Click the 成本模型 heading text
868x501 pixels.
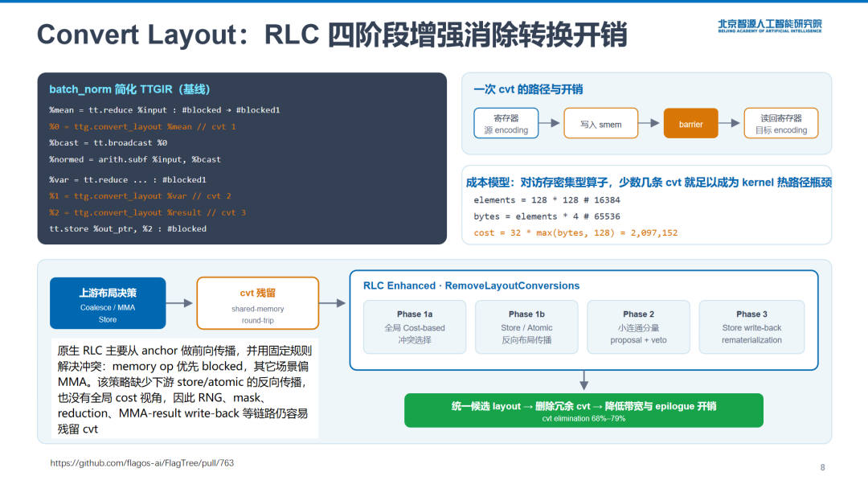pos(649,182)
